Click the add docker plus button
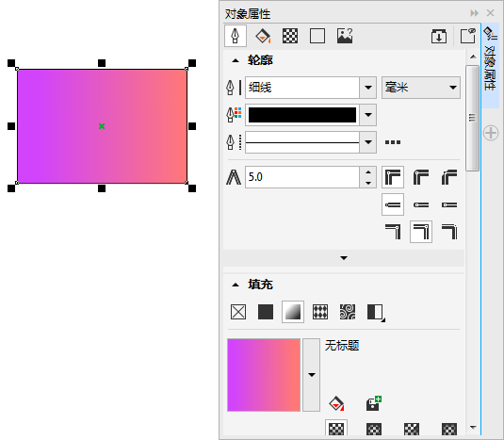 [491, 133]
